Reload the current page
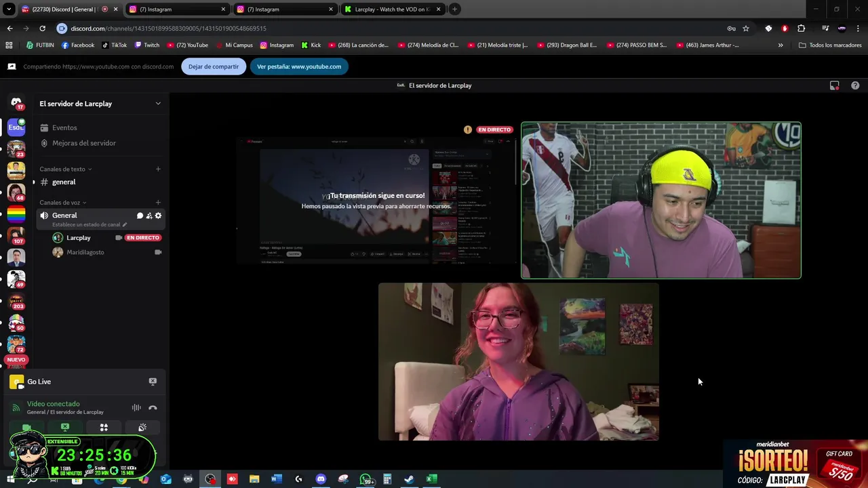 click(x=42, y=28)
